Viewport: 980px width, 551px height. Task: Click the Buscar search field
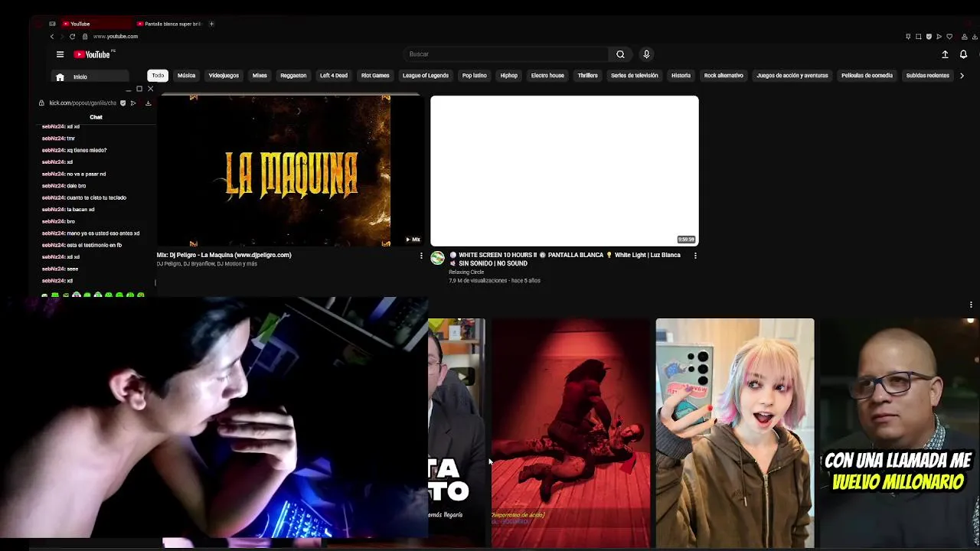point(505,54)
